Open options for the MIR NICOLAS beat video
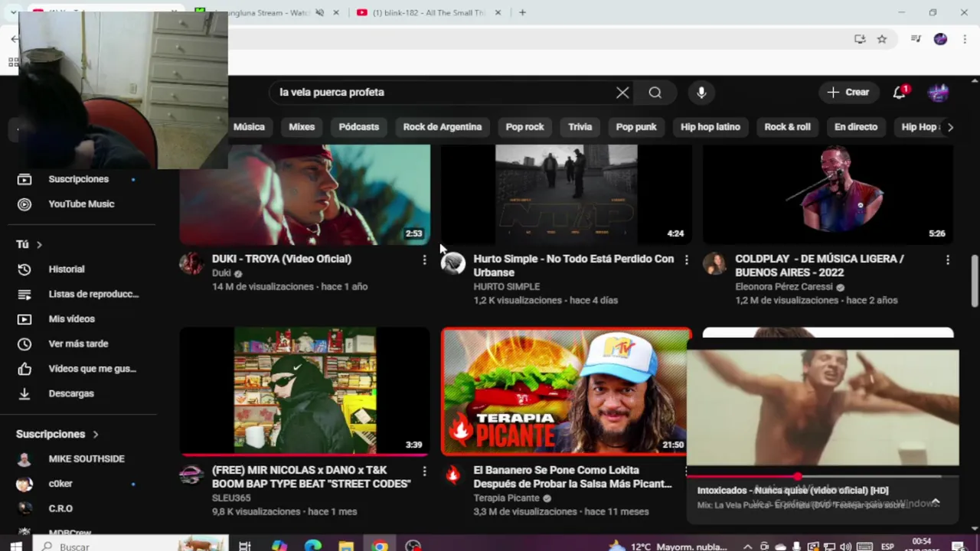 [424, 471]
